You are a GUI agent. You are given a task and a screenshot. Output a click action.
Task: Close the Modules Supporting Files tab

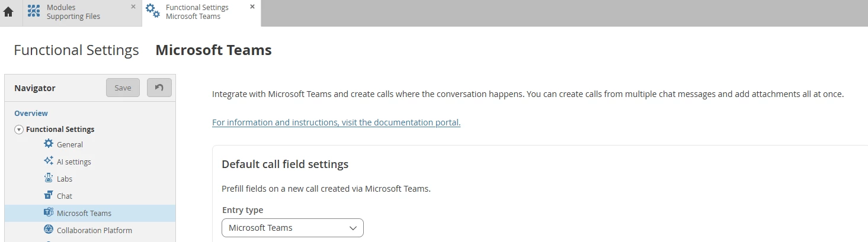coord(134,7)
